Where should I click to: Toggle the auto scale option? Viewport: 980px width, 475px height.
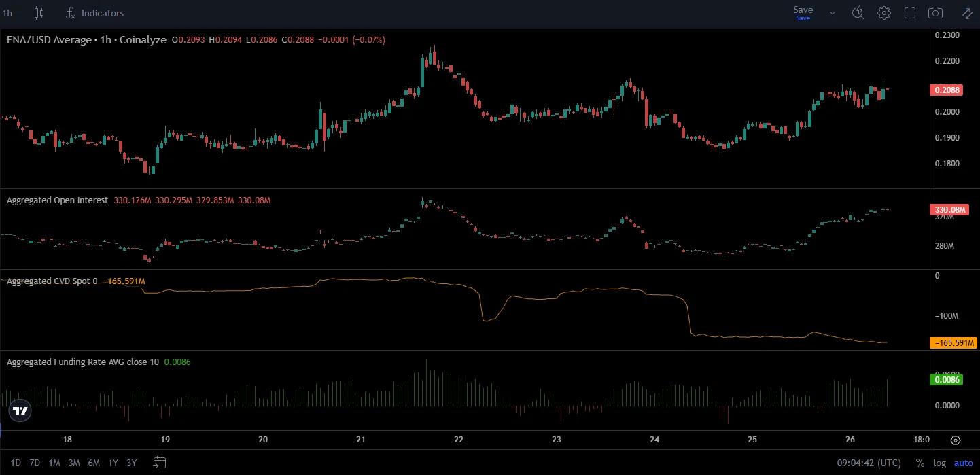[x=964, y=463]
